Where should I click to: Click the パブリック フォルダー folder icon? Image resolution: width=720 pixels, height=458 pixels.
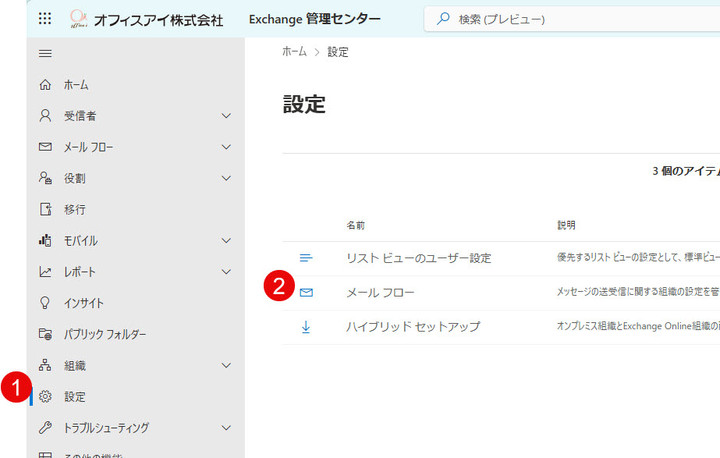point(45,334)
